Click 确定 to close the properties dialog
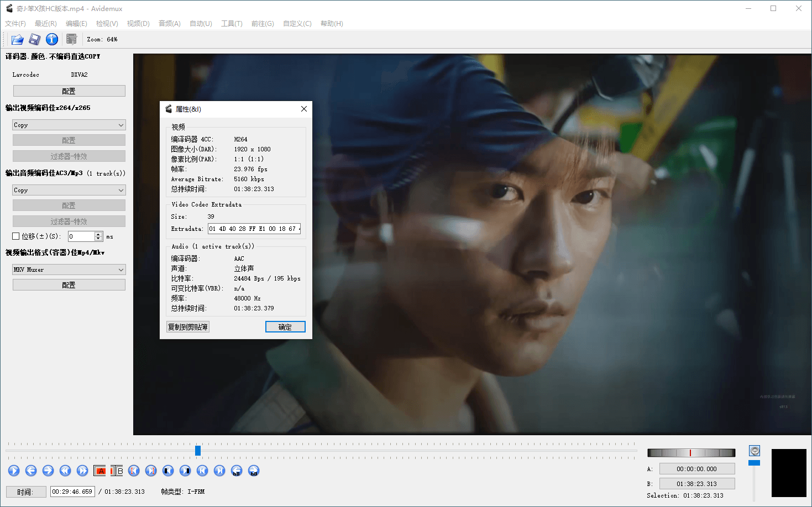Image resolution: width=812 pixels, height=507 pixels. tap(285, 326)
